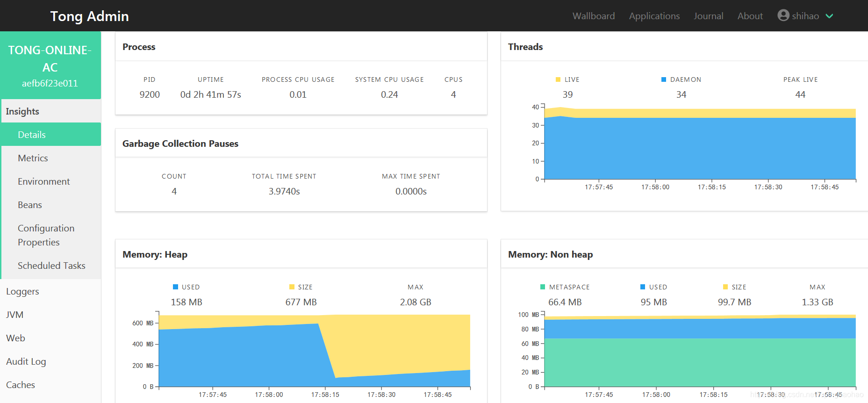This screenshot has width=868, height=403.
Task: Open the About page
Action: (x=750, y=16)
